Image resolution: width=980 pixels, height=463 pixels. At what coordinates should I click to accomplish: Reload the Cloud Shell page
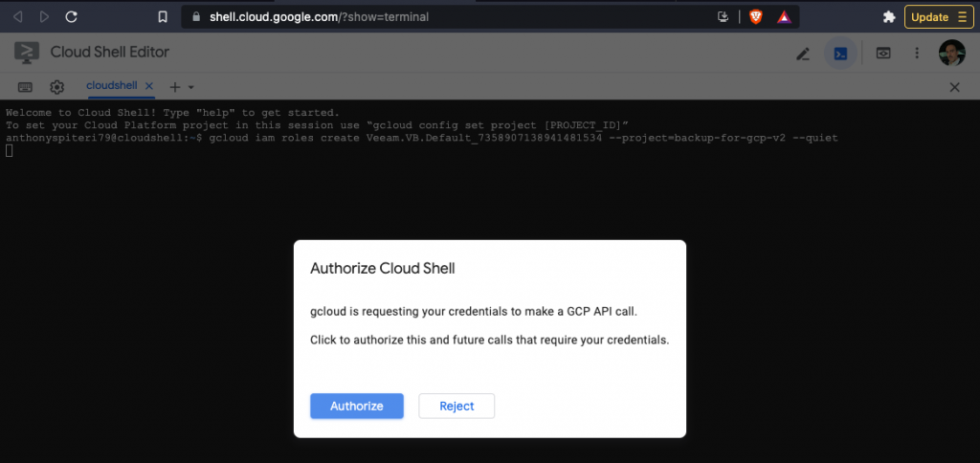71,17
